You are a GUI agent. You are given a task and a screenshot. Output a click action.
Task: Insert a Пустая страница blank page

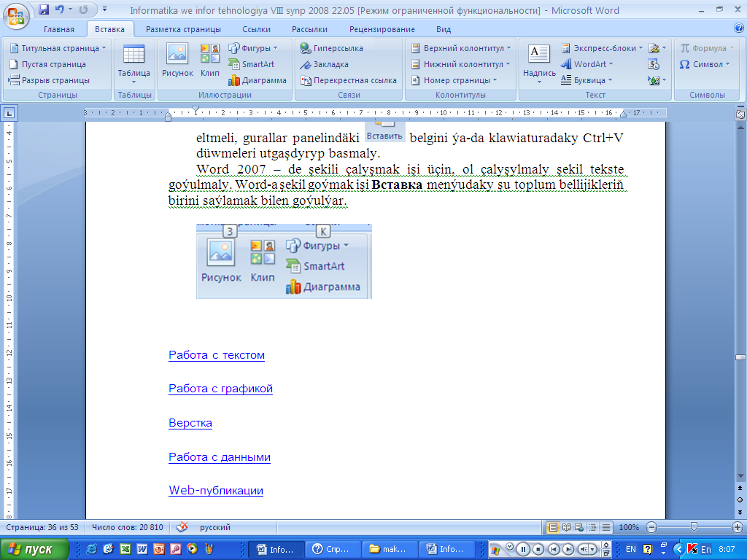click(x=47, y=64)
